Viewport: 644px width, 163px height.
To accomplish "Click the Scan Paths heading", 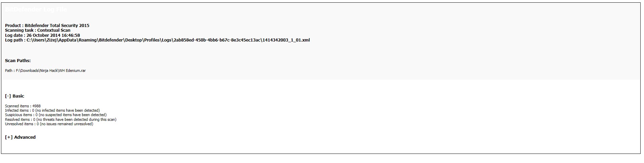I will click(x=18, y=61).
